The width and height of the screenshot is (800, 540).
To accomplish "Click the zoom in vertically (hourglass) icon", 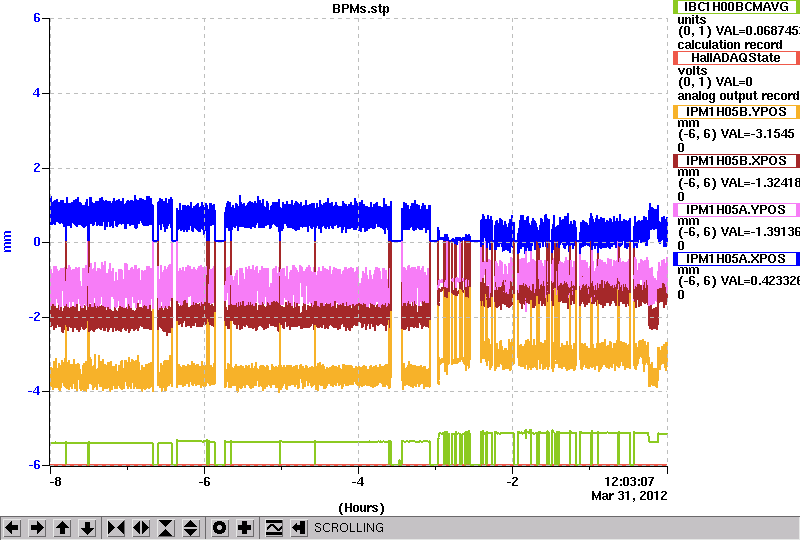I will [166, 528].
